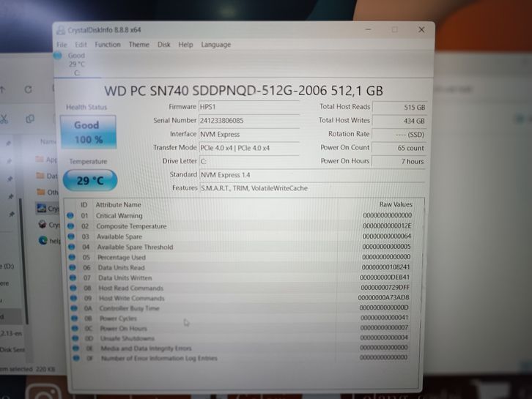Open the Theme menu
Screen dimensions: 532x399
138,45
